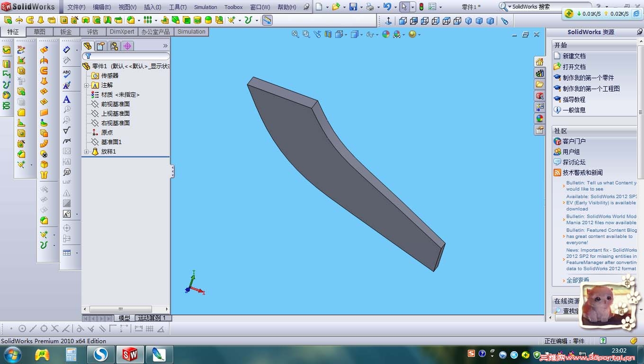Open the Design Library task pane icon

point(540,73)
